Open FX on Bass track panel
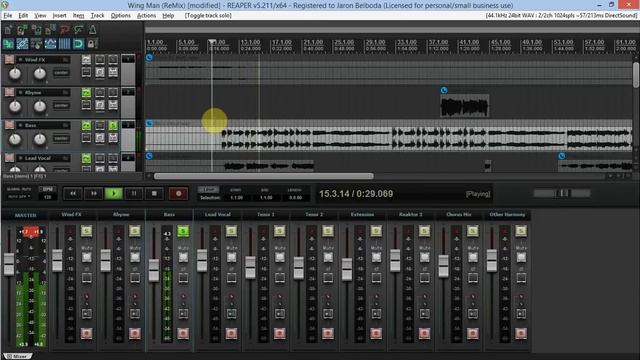Screen dimensions: 640x360 (x=86, y=125)
